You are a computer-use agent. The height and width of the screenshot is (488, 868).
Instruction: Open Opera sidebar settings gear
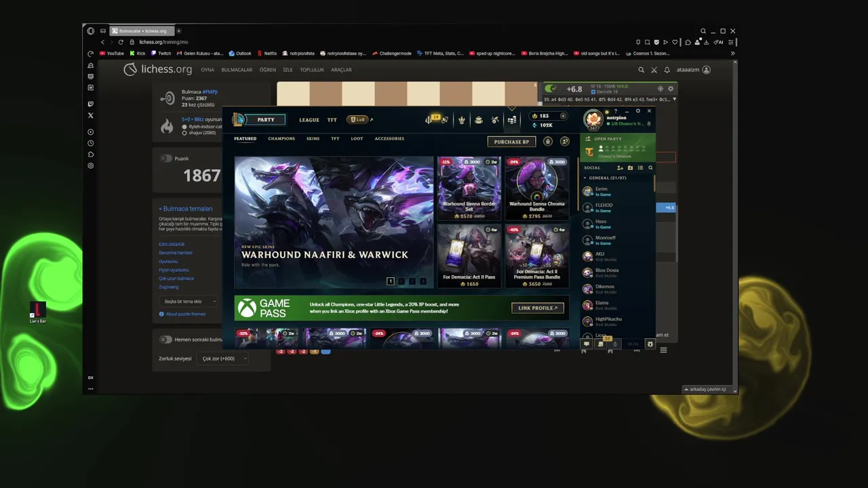click(x=91, y=165)
